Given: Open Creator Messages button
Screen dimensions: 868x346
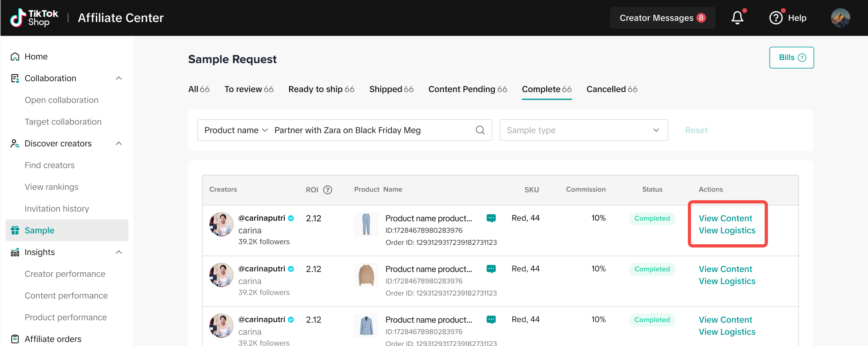Looking at the screenshot, I should (x=662, y=18).
